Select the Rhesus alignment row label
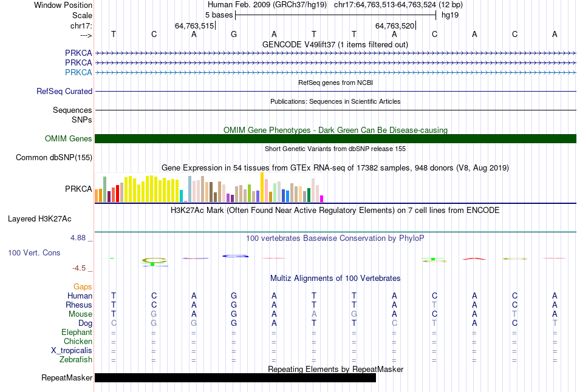 tap(79, 305)
